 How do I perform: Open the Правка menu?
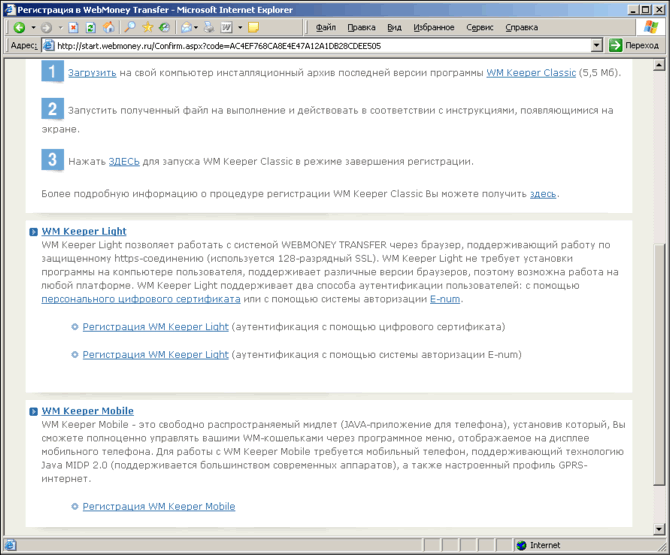(361, 27)
